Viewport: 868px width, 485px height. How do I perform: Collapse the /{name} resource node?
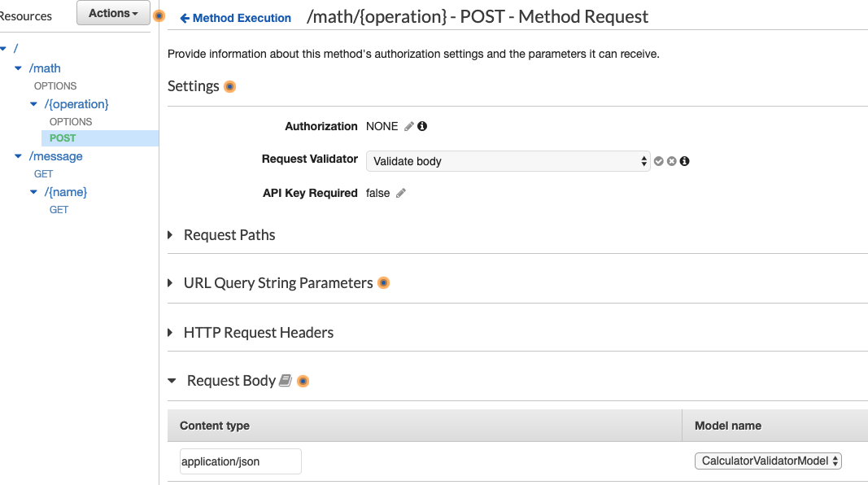34,192
